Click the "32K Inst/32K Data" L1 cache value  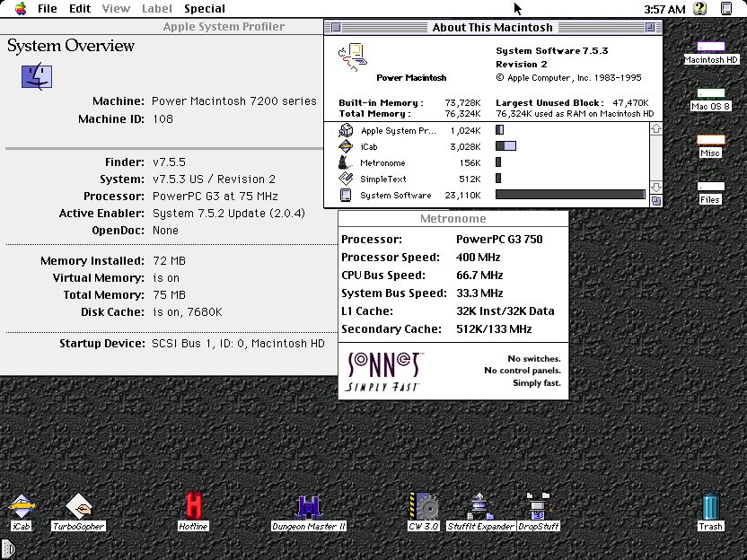505,311
